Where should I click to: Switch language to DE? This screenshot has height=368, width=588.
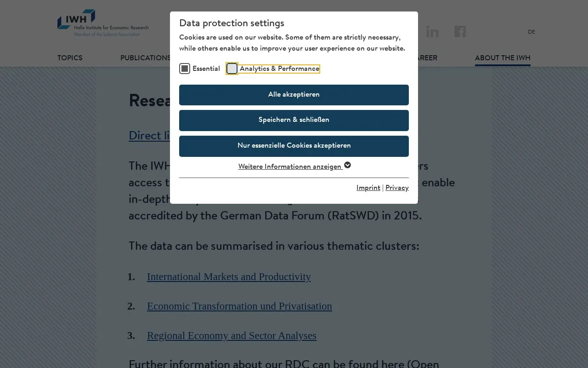click(531, 32)
